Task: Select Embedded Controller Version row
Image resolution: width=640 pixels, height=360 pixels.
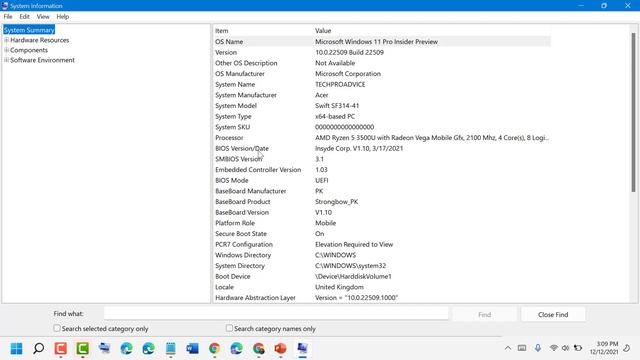Action: 382,169
